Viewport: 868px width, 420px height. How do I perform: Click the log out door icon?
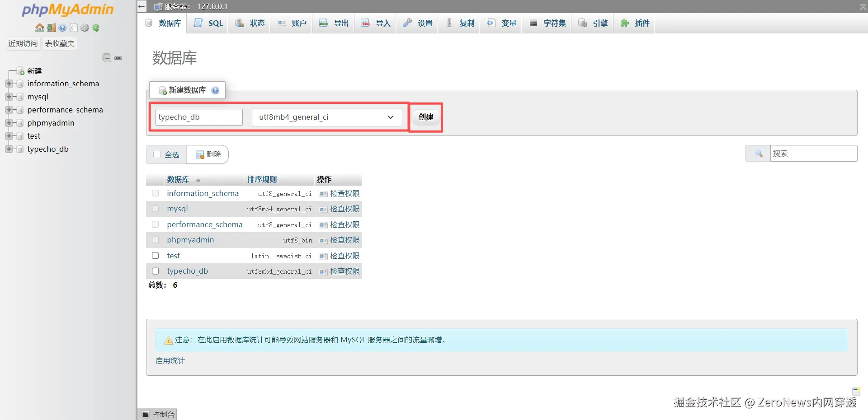(x=52, y=28)
